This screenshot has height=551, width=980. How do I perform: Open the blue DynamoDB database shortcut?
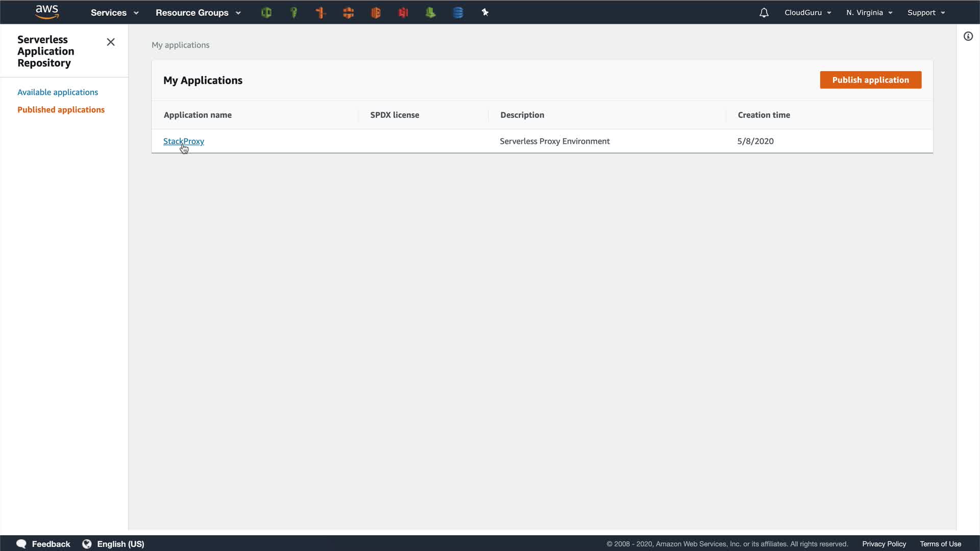click(458, 13)
